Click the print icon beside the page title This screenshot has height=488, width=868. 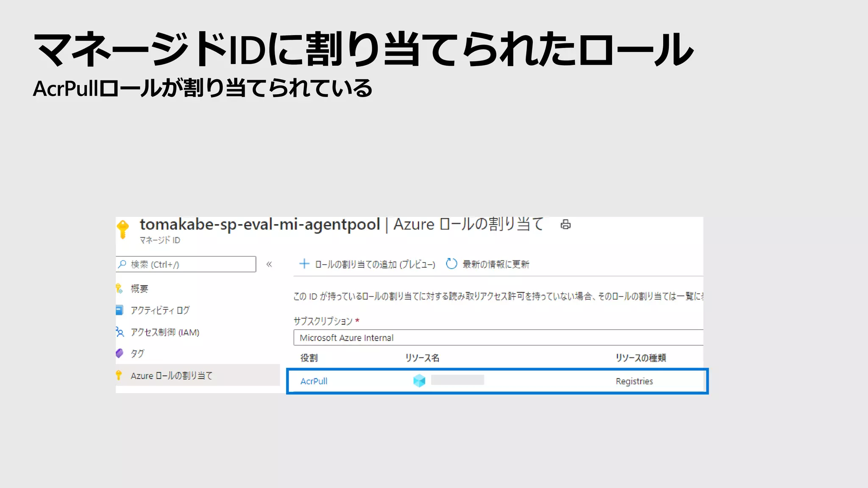[565, 225]
